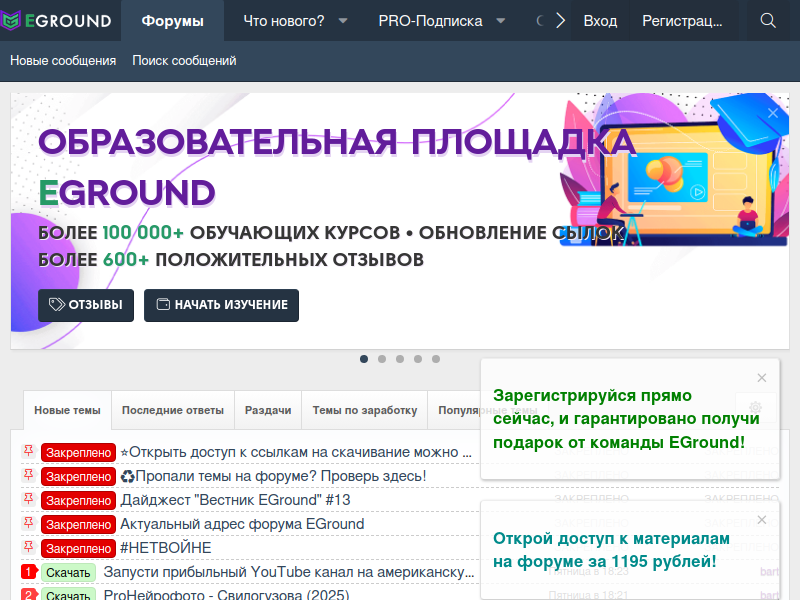
Task: Dismiss the registration gift popup
Action: click(762, 378)
